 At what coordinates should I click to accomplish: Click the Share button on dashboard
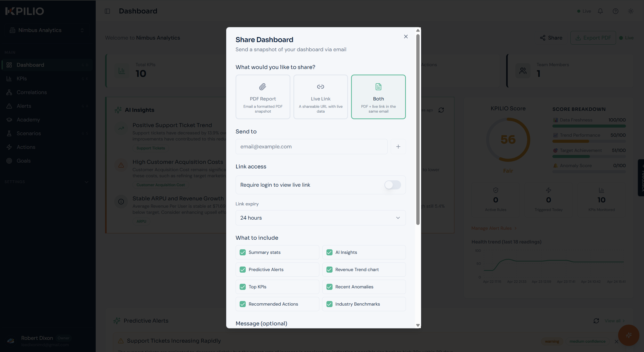tap(551, 38)
